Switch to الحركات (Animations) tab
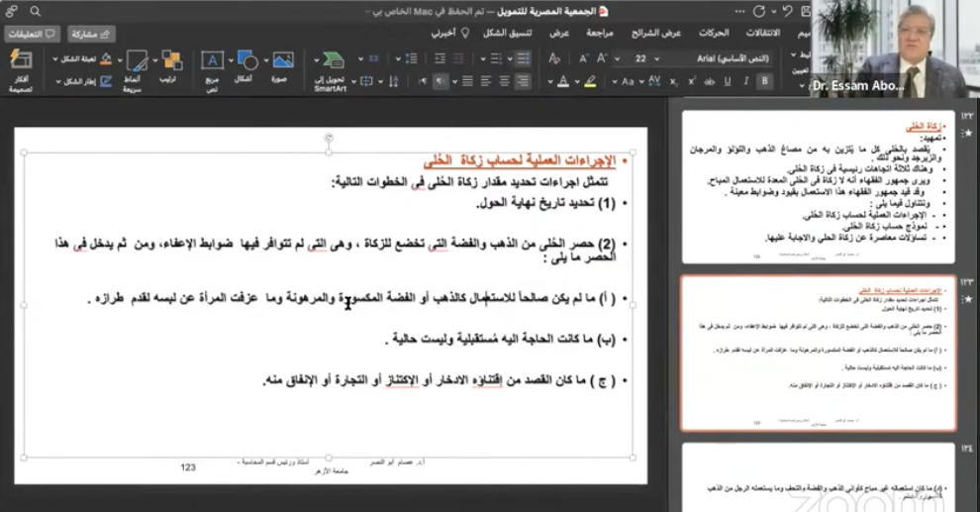 (x=714, y=33)
